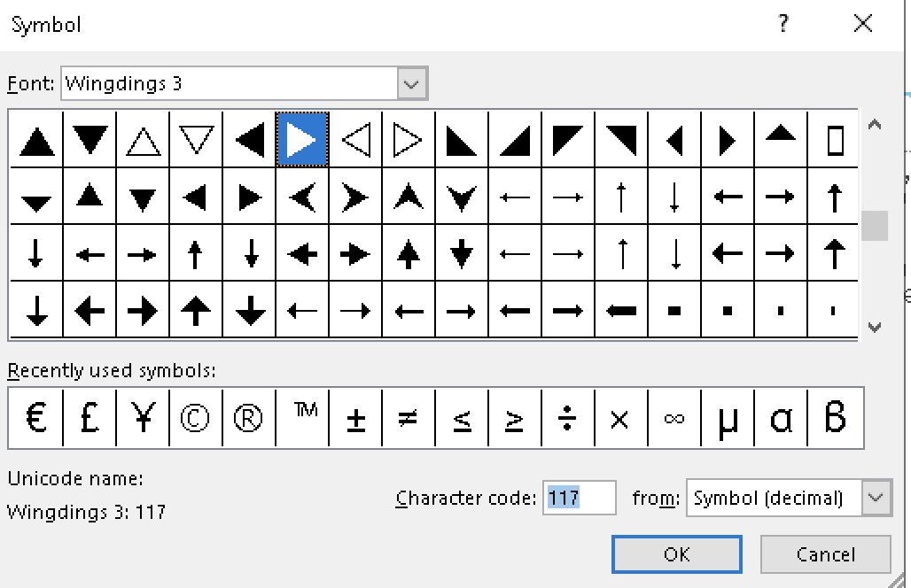Select the hollow downward triangle symbol

pyautogui.click(x=196, y=140)
